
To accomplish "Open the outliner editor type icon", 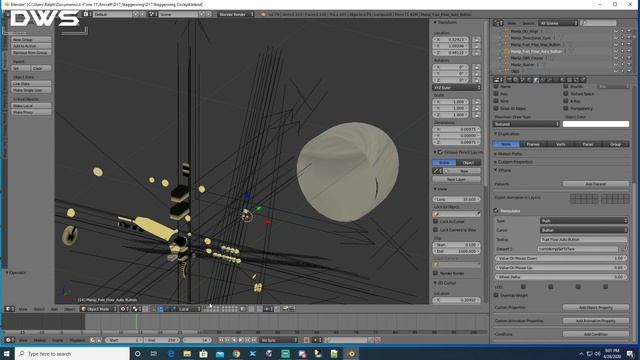I will tap(499, 23).
